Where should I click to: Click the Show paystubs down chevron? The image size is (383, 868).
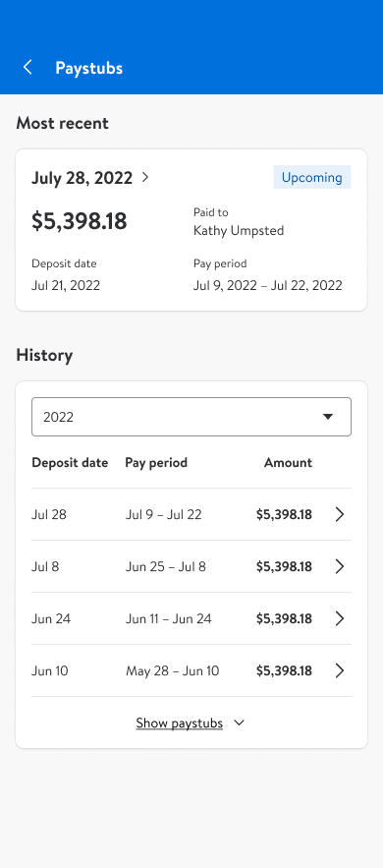click(x=240, y=723)
